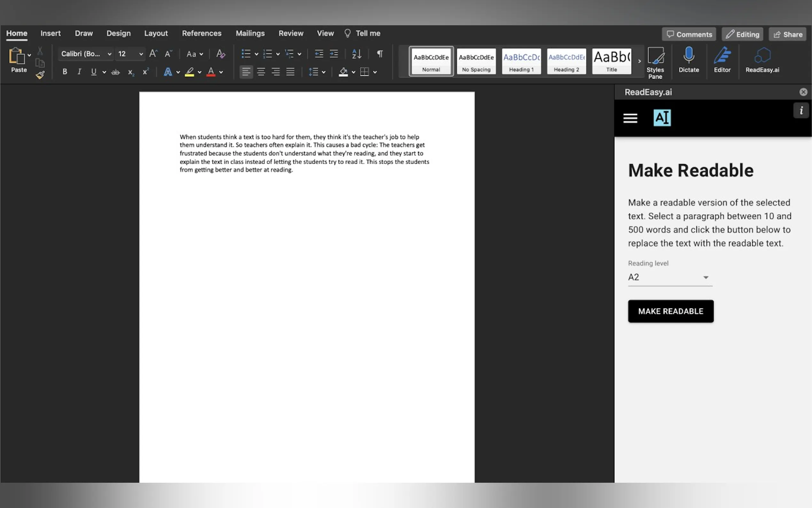Click the MAKE READABLE button
The width and height of the screenshot is (812, 508).
pyautogui.click(x=670, y=311)
